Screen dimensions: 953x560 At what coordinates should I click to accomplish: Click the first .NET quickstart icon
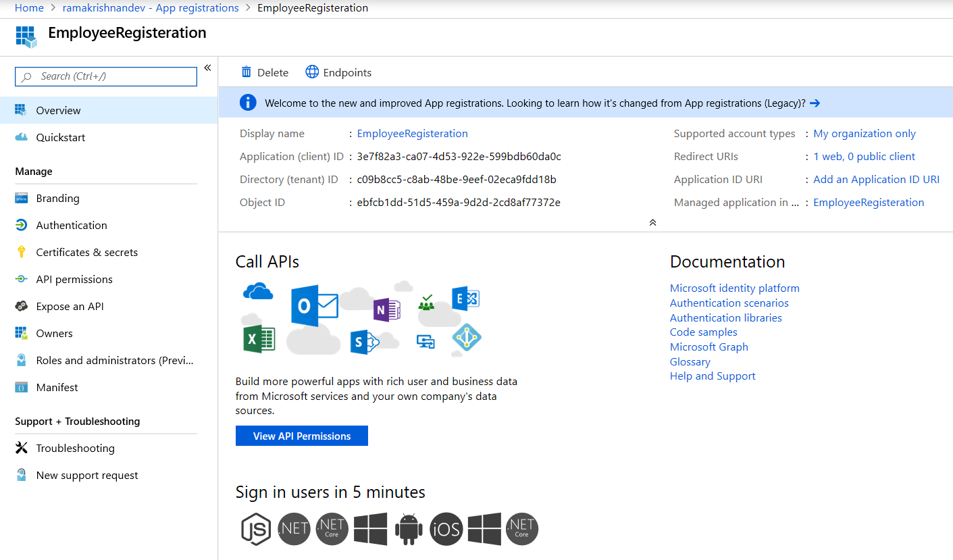pyautogui.click(x=294, y=529)
